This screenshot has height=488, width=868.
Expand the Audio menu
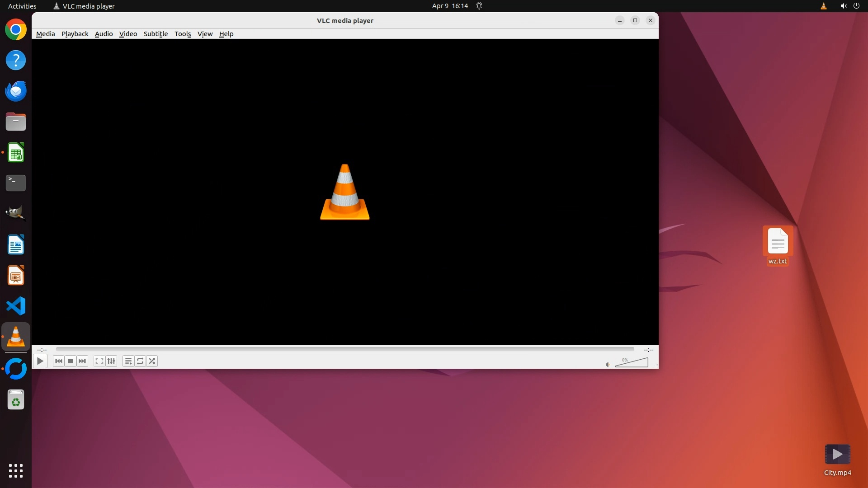coord(104,34)
